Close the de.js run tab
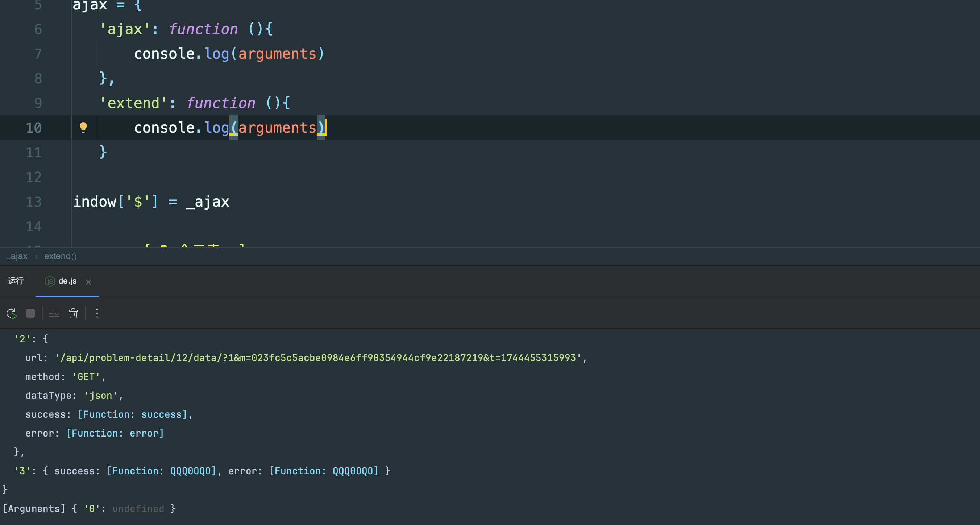This screenshot has height=525, width=980. (x=88, y=282)
